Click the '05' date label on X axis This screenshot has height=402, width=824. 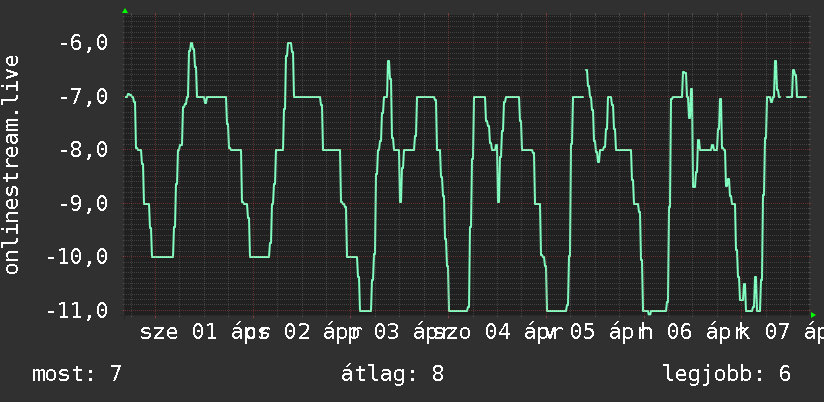pyautogui.click(x=582, y=333)
